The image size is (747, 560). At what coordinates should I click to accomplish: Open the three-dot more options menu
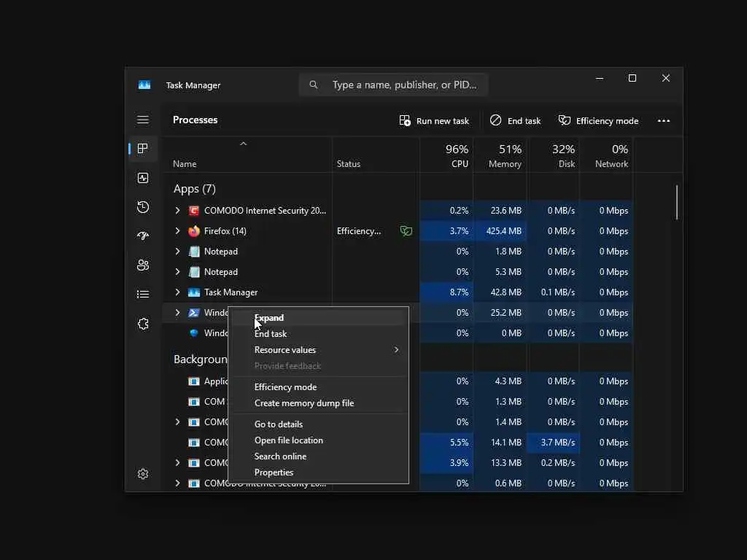(664, 120)
